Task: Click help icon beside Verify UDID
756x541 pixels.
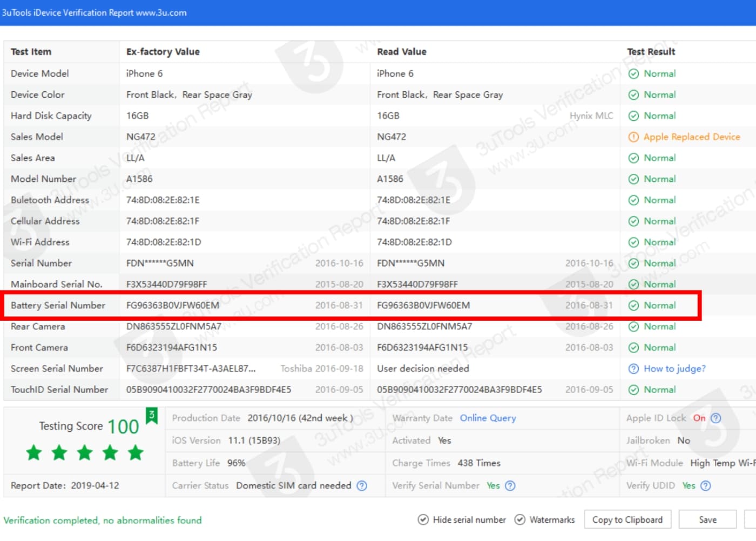Action: 705,485
